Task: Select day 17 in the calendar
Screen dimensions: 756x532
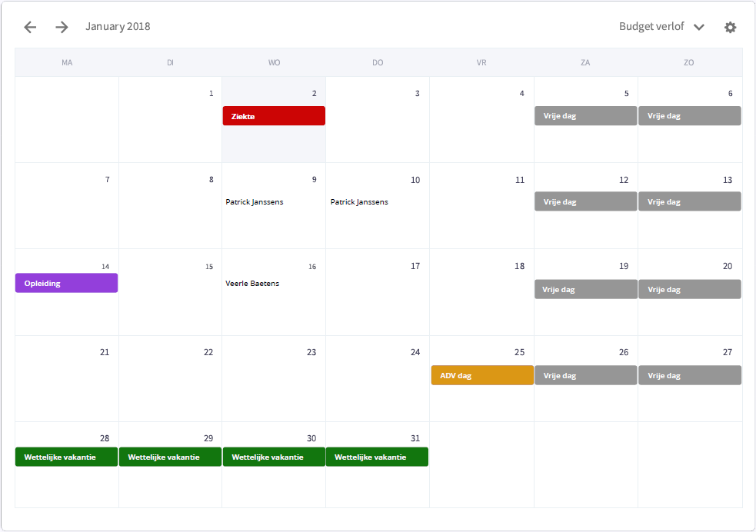Action: click(x=378, y=292)
